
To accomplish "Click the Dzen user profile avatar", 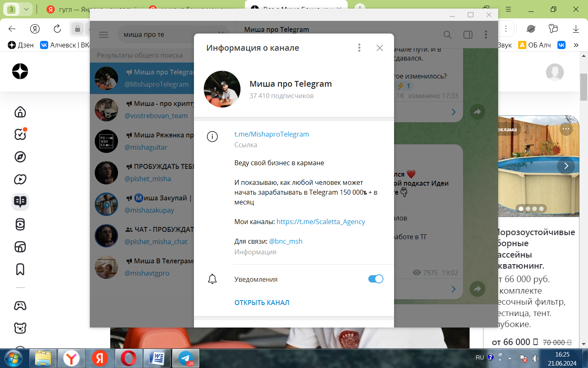I will click(x=555, y=72).
